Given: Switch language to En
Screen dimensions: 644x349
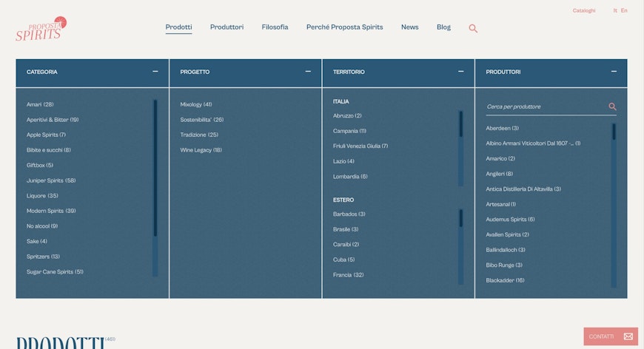Looking at the screenshot, I should pyautogui.click(x=624, y=10).
